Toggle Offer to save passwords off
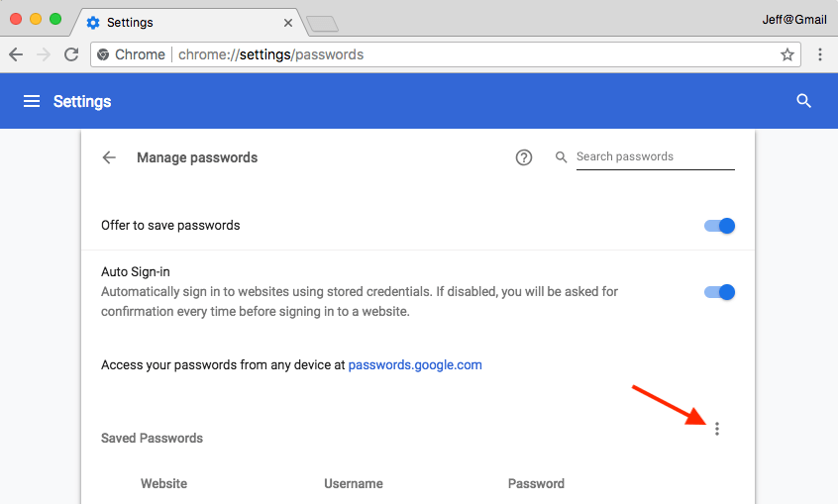Screen dimensions: 838x504 pyautogui.click(x=719, y=226)
